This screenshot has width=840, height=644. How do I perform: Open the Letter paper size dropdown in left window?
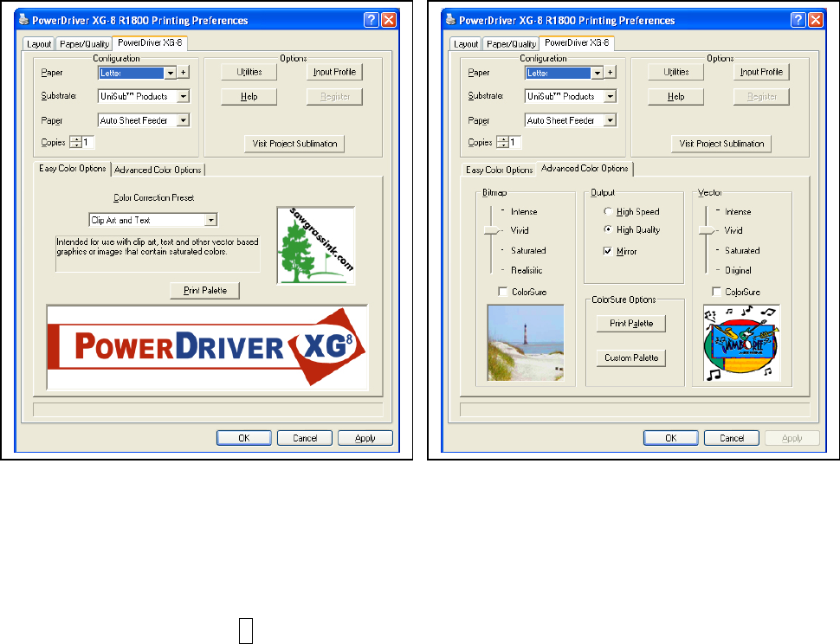tap(171, 73)
